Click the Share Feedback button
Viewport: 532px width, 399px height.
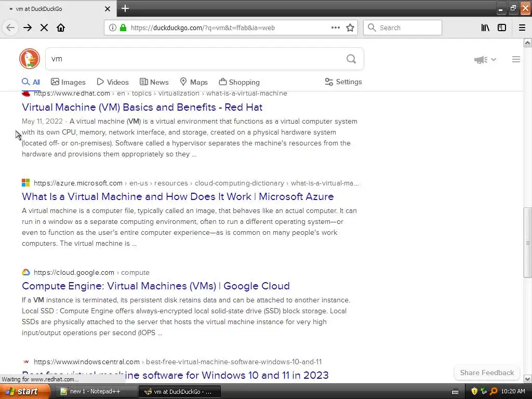[x=487, y=373]
